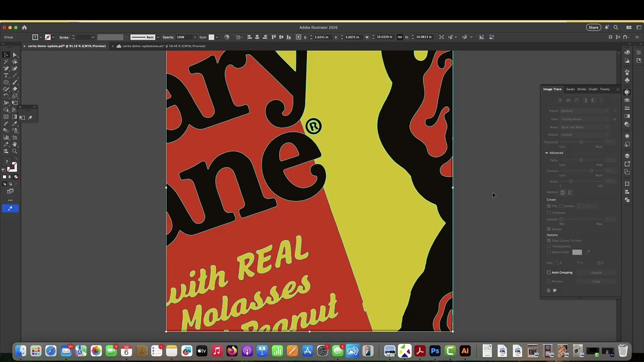Toggle the Shapes checkbox

pyautogui.click(x=549, y=229)
